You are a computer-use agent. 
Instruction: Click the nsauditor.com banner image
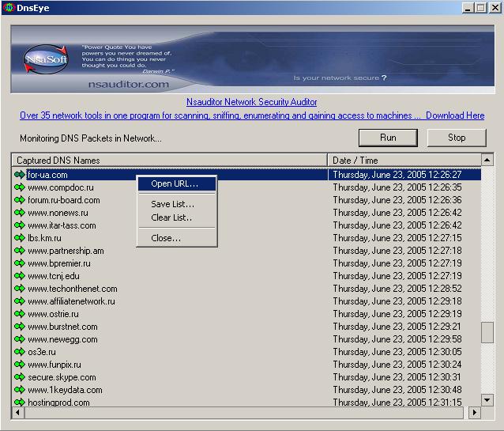point(252,59)
